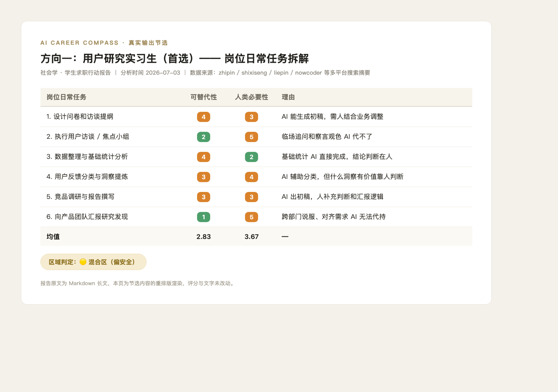Image resolution: width=558 pixels, height=392 pixels.
Task: Click the '分析时间 2026-07-03' text
Action: point(150,73)
